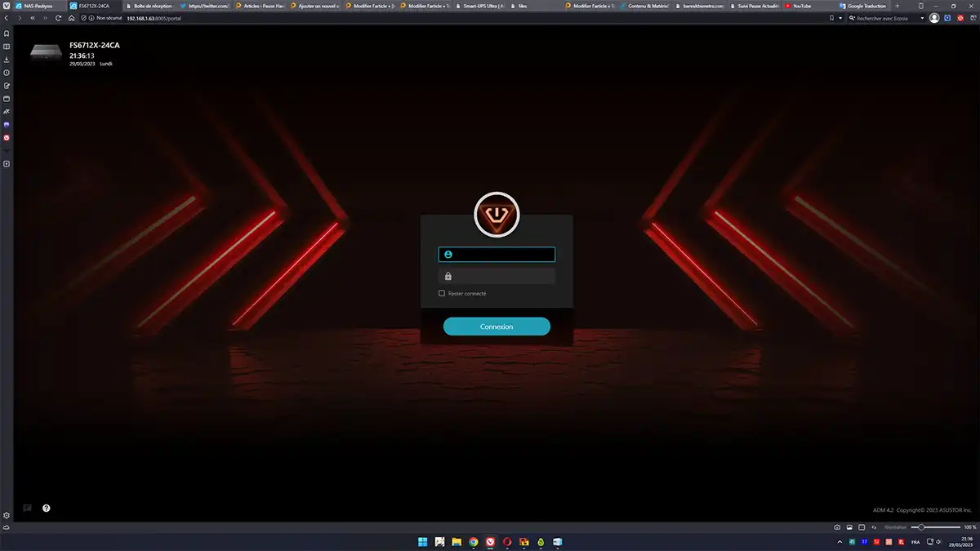Open the ADM help via the question mark icon
The height and width of the screenshot is (551, 980).
pyautogui.click(x=46, y=508)
